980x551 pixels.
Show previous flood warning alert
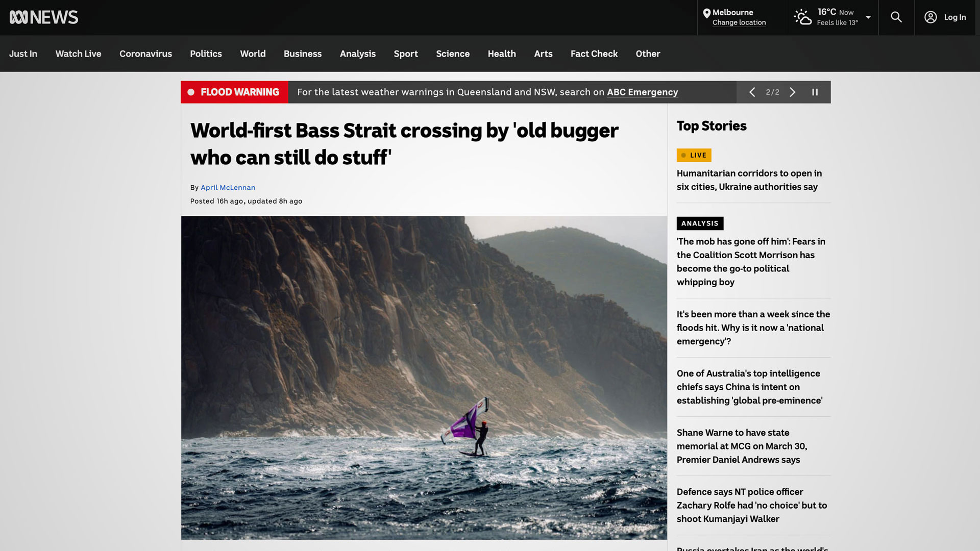coord(752,92)
